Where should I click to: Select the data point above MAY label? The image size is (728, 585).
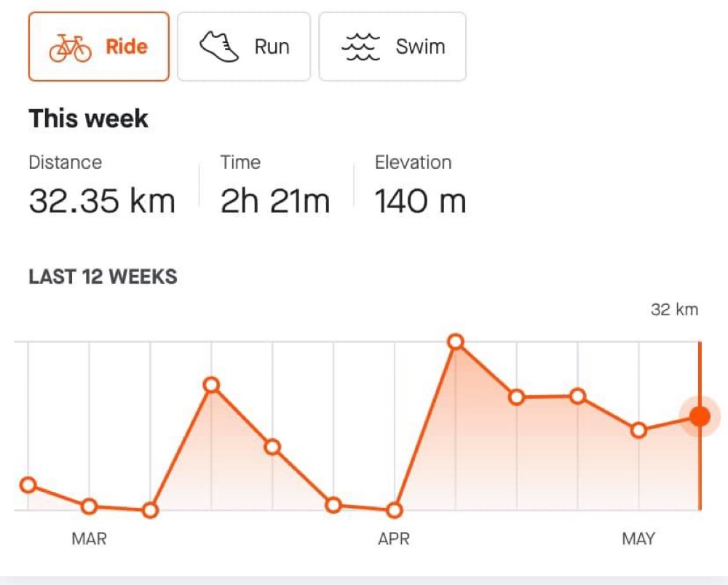(638, 430)
